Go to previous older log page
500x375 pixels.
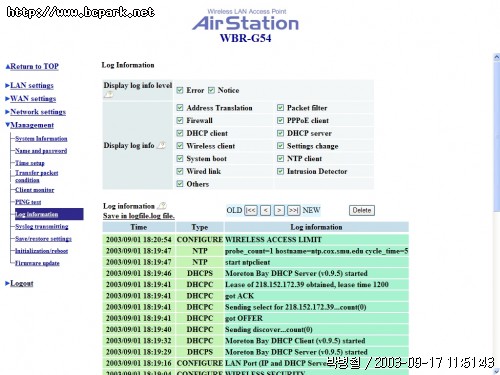265,210
